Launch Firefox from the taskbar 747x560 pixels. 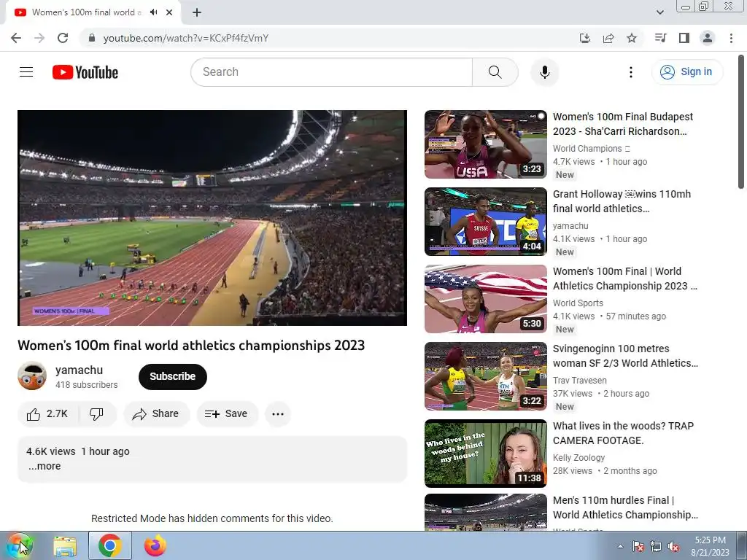tap(155, 545)
